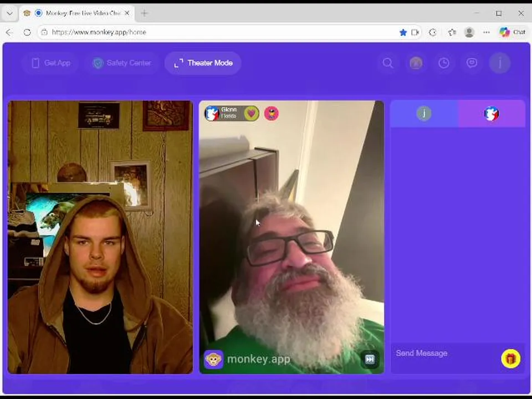
Task: Click the site info lock icon
Action: point(44,32)
